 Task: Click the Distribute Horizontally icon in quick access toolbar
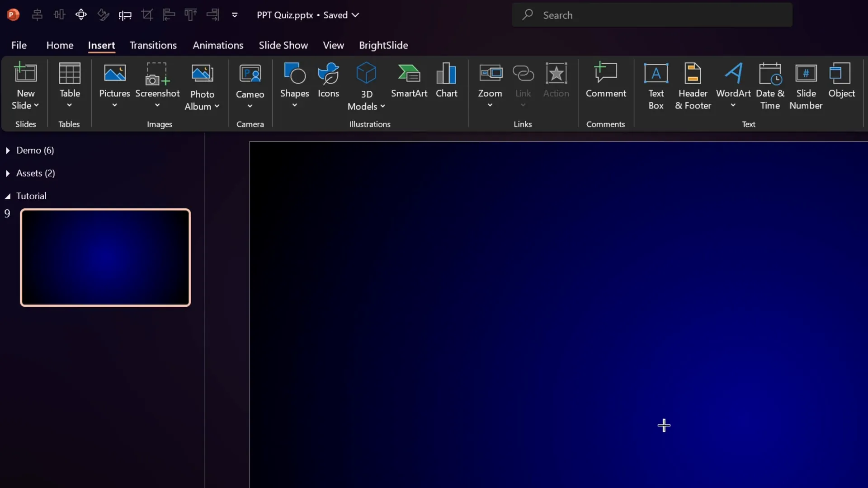pyautogui.click(x=125, y=15)
